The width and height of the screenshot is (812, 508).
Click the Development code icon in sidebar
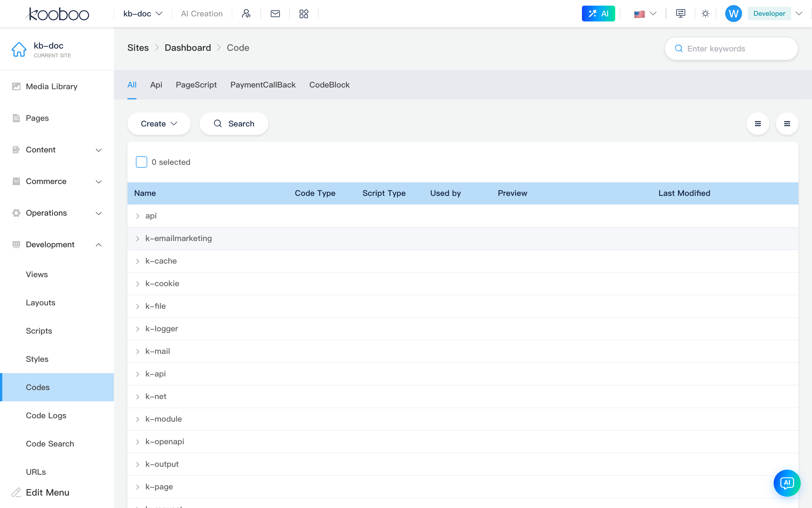click(16, 245)
